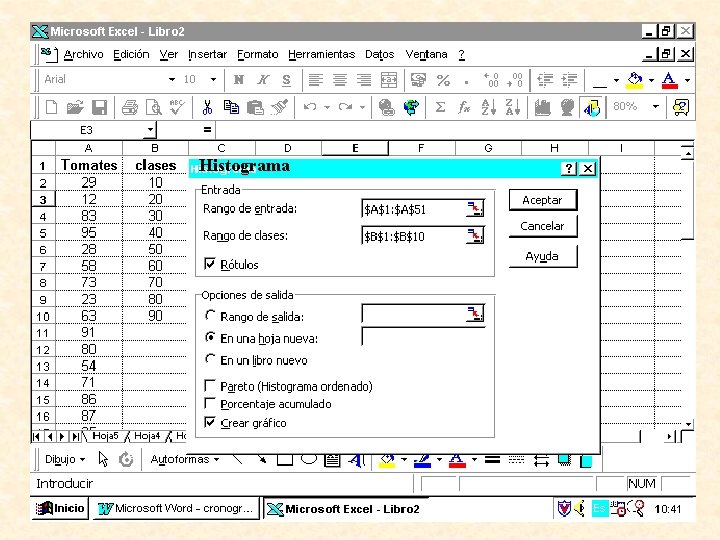Viewport: 720px width, 540px height.
Task: Open the Arial font name dropdown
Action: click(x=172, y=79)
